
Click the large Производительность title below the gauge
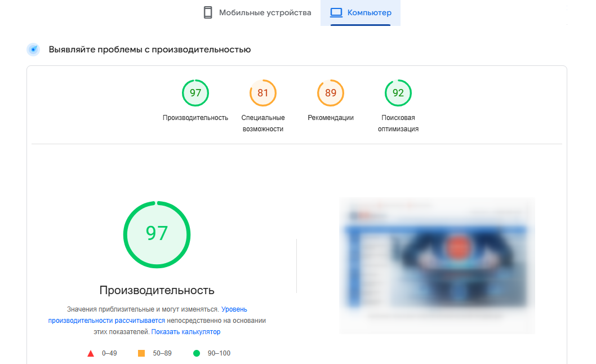click(157, 290)
